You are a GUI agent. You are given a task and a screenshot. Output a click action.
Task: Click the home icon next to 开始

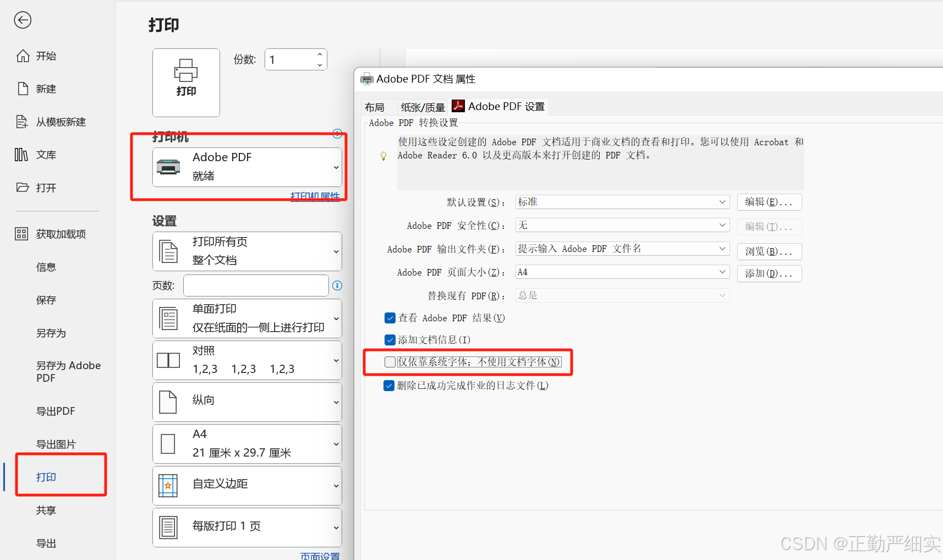[23, 56]
